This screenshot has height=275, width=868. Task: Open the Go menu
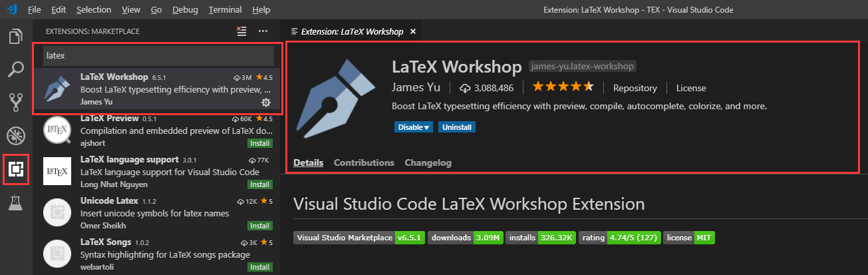click(156, 10)
